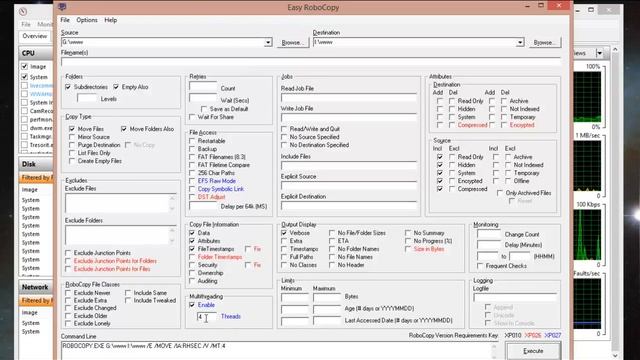Enable Copy Symbolic Link checkbox
The image size is (640, 360).
[x=192, y=189]
